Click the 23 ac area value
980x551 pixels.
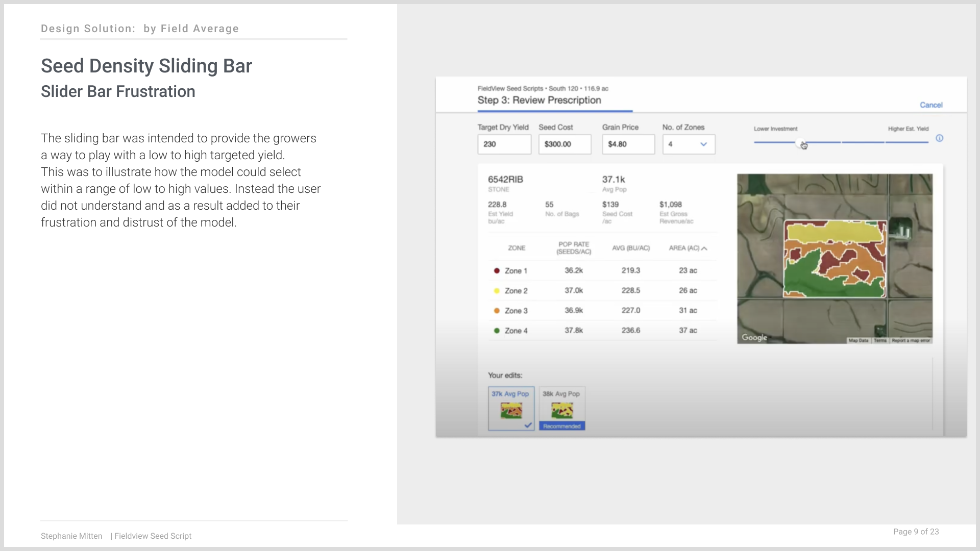[x=688, y=270]
